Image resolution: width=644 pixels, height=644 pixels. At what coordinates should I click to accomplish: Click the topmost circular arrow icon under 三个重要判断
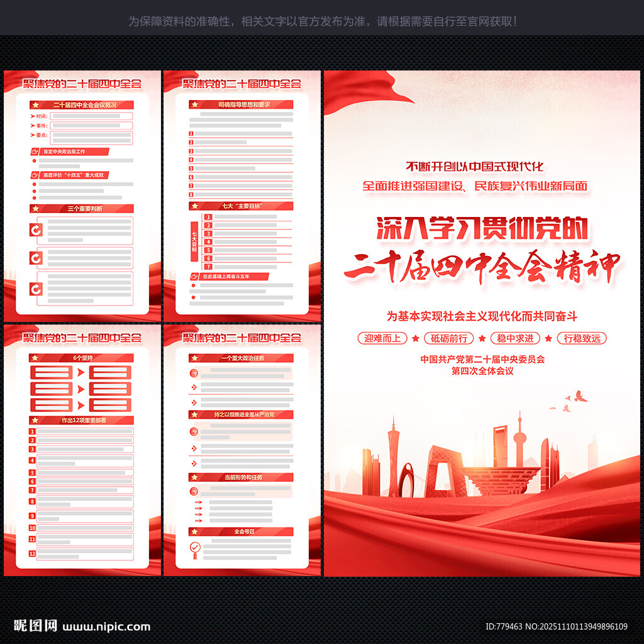point(36,230)
